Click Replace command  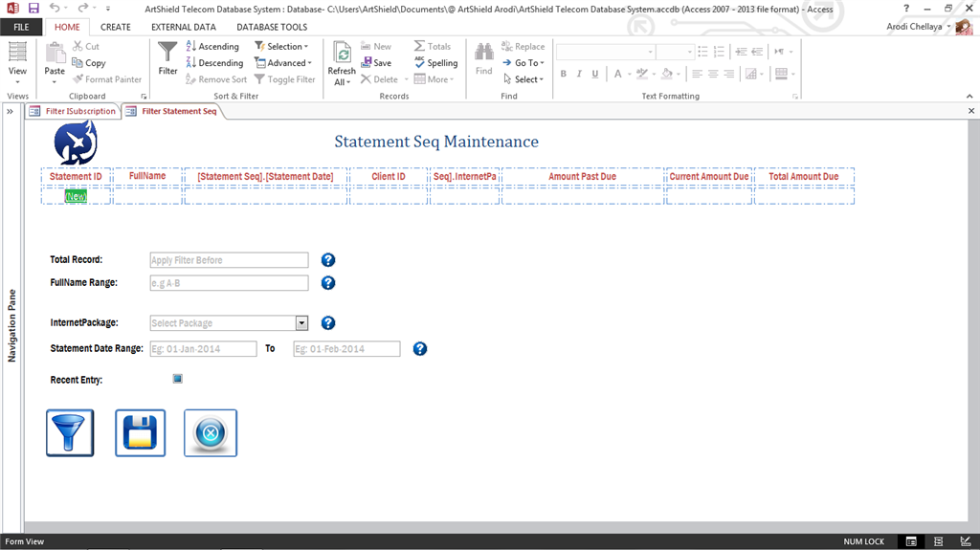point(523,46)
